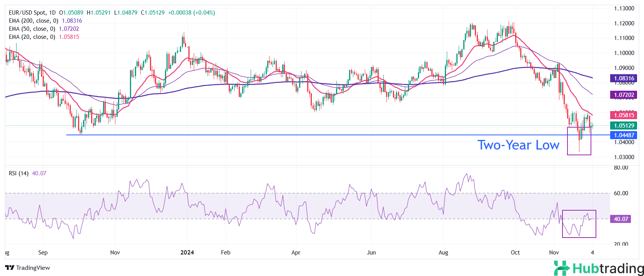Select the pink 1.05815 price tag

(x=624, y=115)
